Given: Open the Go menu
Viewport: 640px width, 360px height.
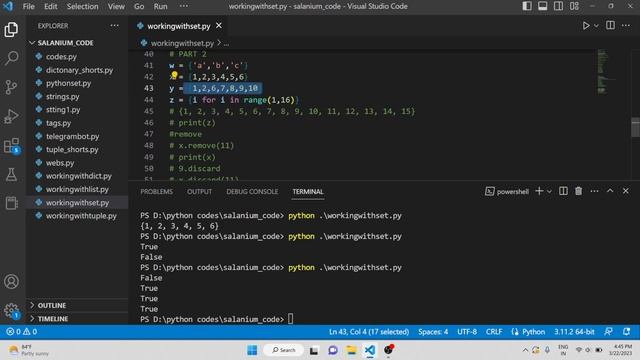Looking at the screenshot, I should (139, 7).
